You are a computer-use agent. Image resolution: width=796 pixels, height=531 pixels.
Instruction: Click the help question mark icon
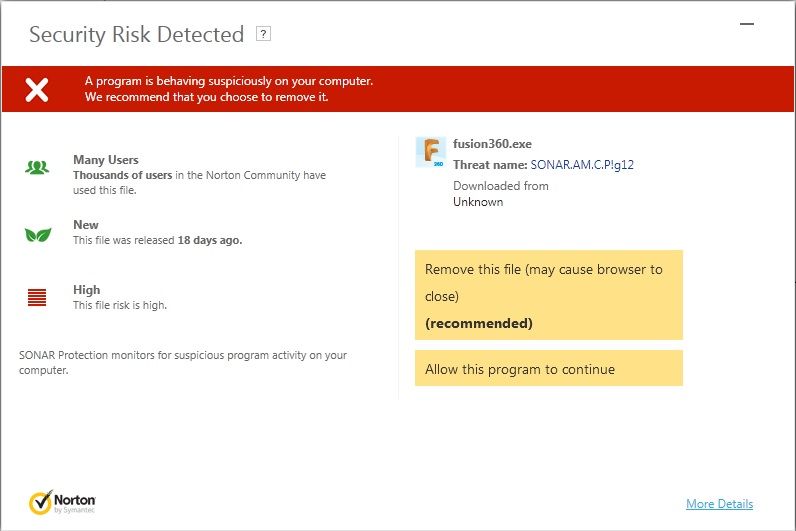click(x=263, y=34)
